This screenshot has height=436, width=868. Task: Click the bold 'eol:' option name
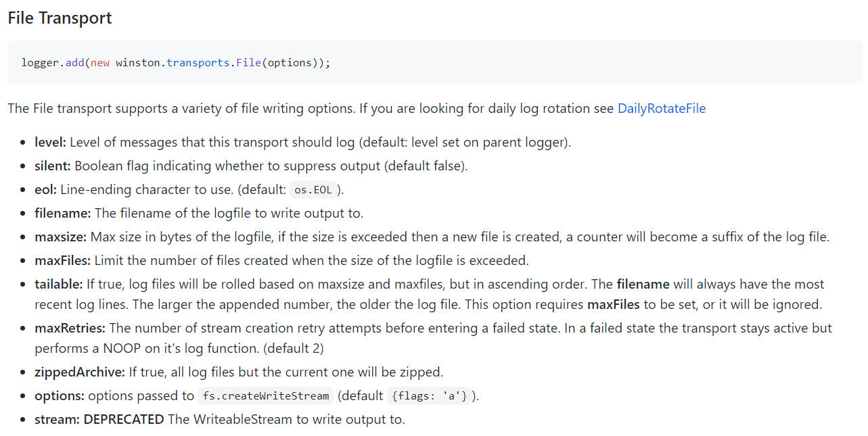(x=46, y=190)
